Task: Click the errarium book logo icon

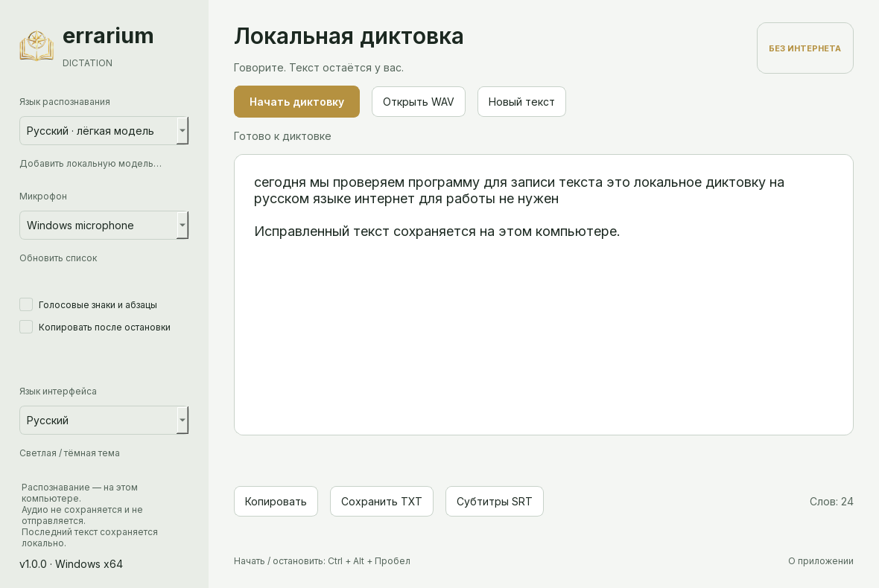Action: (x=37, y=46)
